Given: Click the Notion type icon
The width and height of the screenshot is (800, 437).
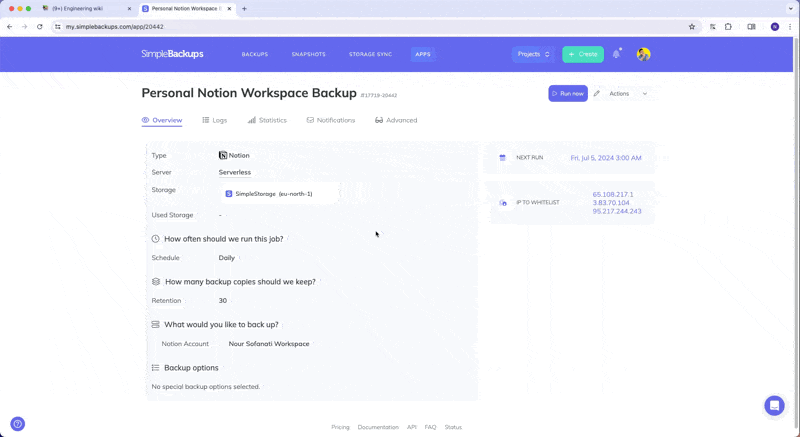Looking at the screenshot, I should [x=223, y=156].
